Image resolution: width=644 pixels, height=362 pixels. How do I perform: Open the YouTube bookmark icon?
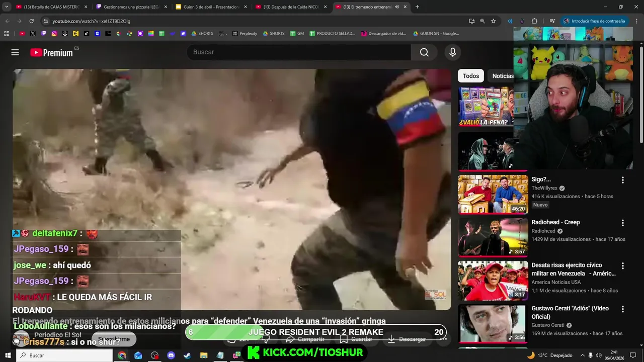[22, 34]
